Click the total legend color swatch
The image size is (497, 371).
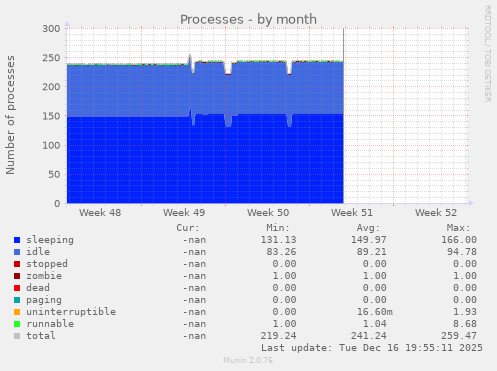pyautogui.click(x=17, y=336)
